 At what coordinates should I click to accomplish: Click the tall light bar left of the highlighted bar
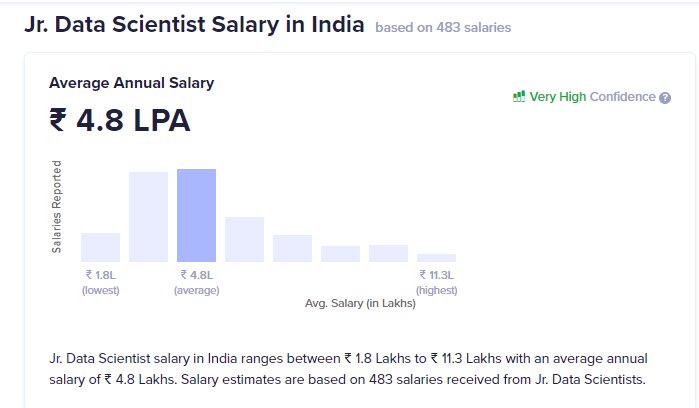(x=148, y=217)
